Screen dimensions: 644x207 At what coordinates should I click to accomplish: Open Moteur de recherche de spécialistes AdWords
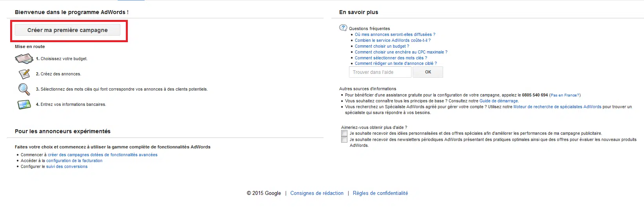(557, 107)
